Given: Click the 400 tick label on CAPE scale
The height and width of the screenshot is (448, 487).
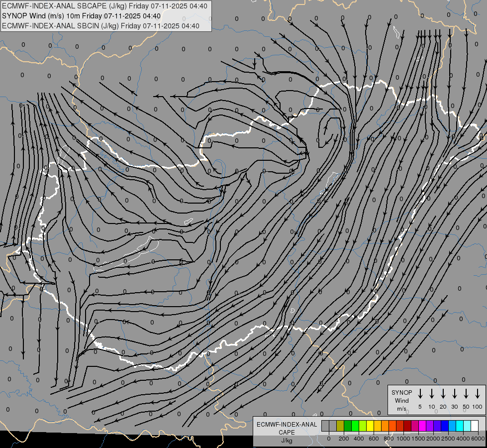Looking at the screenshot, I should coord(359,439).
